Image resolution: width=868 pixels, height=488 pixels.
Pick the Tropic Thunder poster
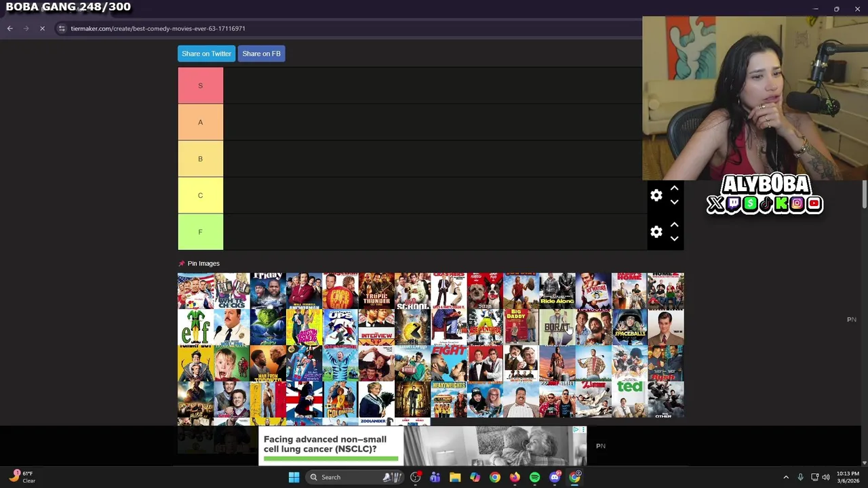[x=376, y=291]
